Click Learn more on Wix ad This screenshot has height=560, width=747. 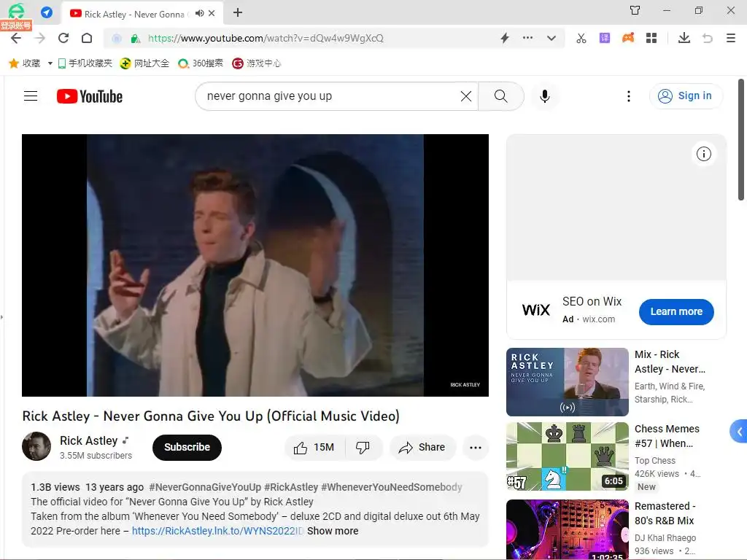676,312
